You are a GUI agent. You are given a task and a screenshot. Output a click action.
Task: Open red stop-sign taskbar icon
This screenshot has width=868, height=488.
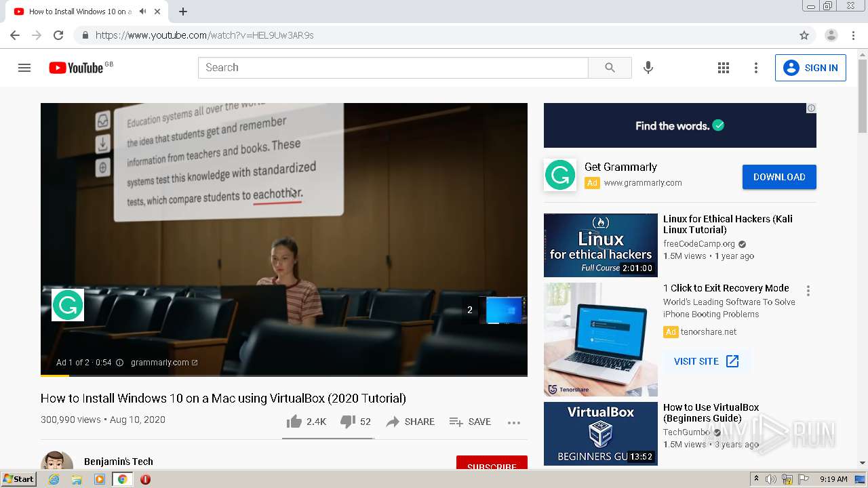pos(145,479)
